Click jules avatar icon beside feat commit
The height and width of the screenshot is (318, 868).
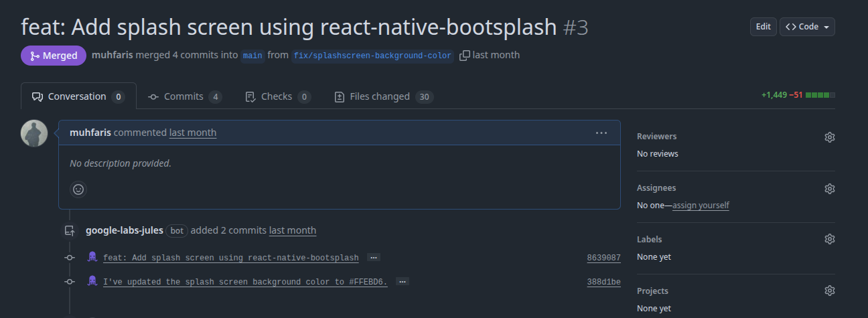tap(92, 257)
